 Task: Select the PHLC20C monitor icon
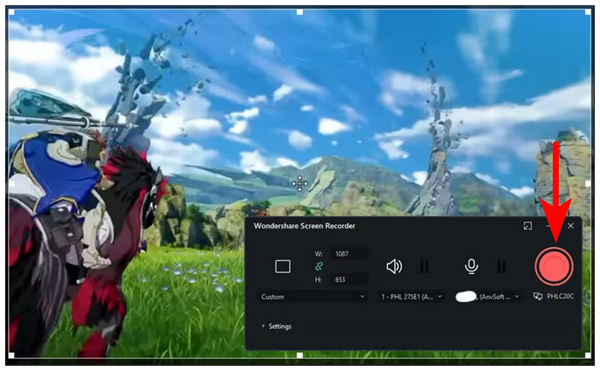538,296
